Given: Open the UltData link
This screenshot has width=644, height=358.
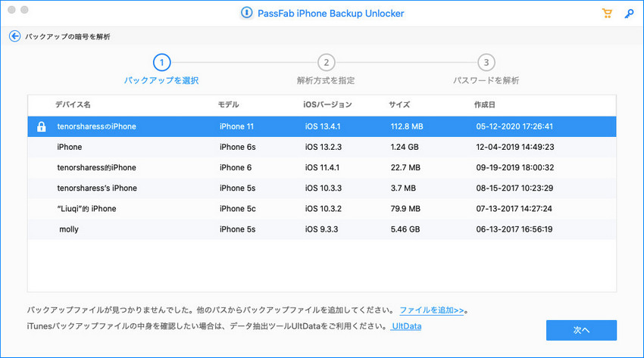Looking at the screenshot, I should point(406,326).
